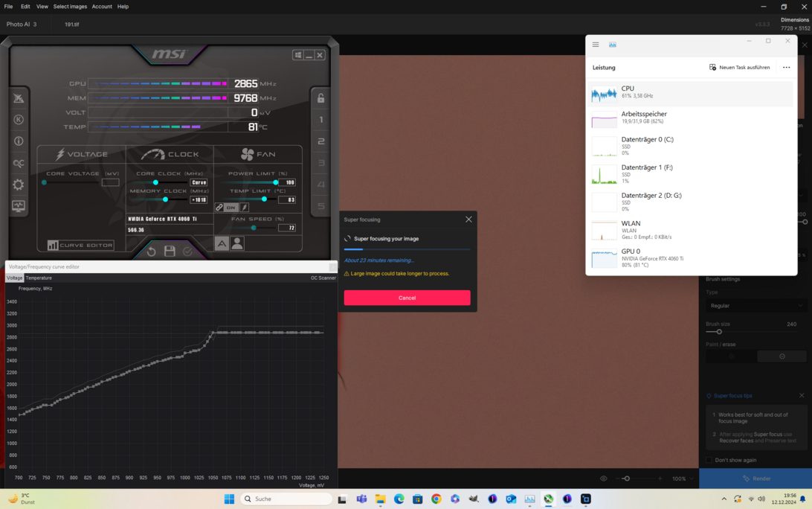Open MSI Afterburner settings gear
812x509 pixels.
pos(19,185)
